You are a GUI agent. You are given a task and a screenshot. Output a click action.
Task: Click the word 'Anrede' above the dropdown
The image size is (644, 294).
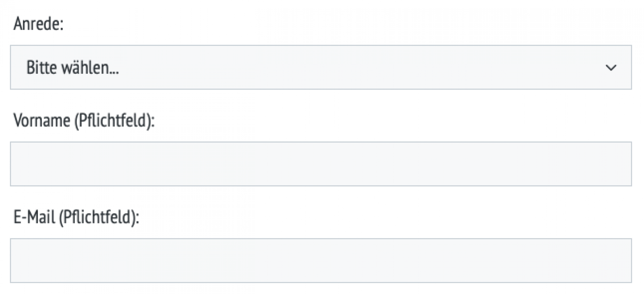[x=36, y=24]
